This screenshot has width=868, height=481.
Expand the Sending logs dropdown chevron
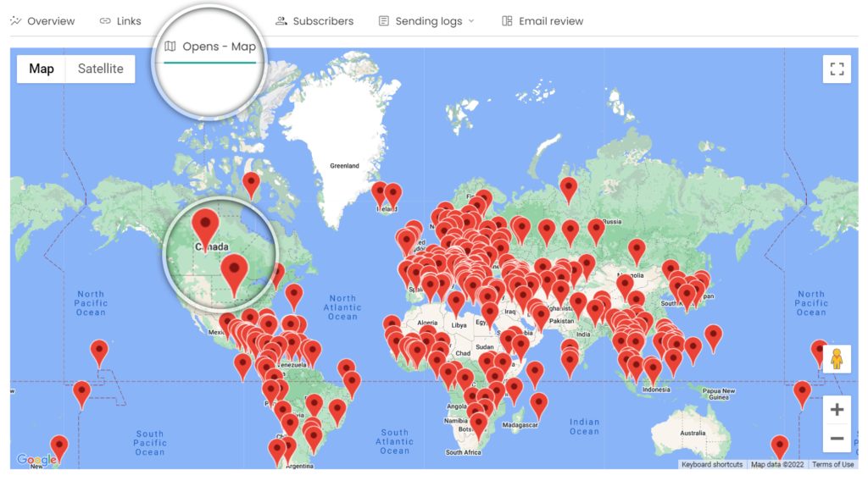pyautogui.click(x=471, y=21)
